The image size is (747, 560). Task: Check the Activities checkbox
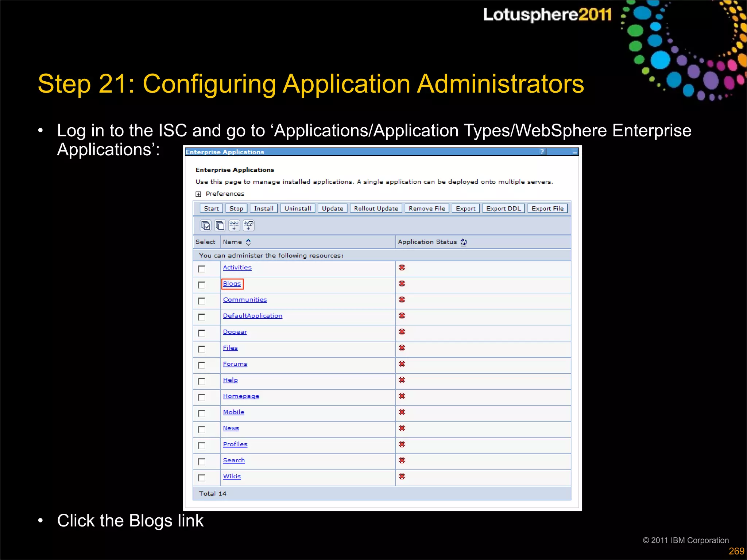202,269
